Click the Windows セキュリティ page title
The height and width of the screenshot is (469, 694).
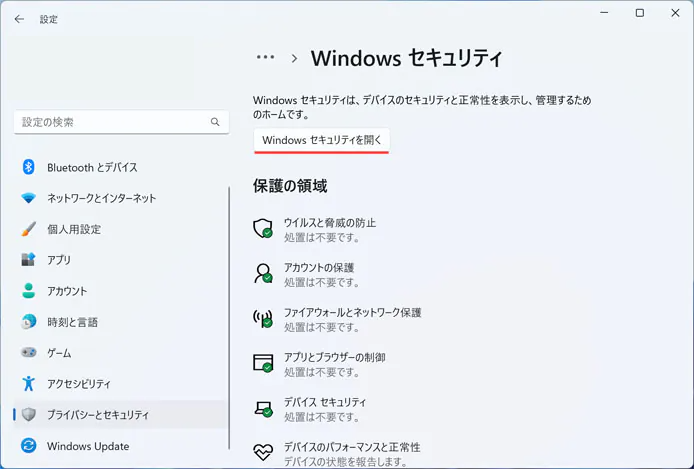pos(407,58)
